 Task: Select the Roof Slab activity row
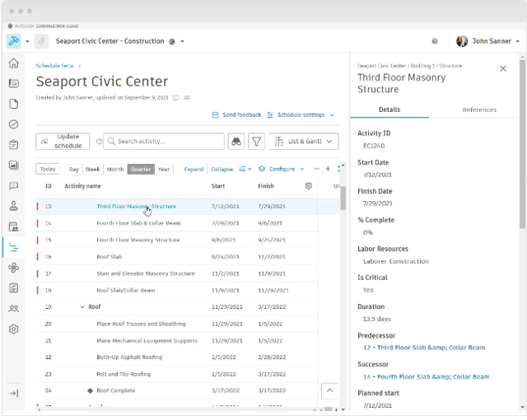click(176, 257)
